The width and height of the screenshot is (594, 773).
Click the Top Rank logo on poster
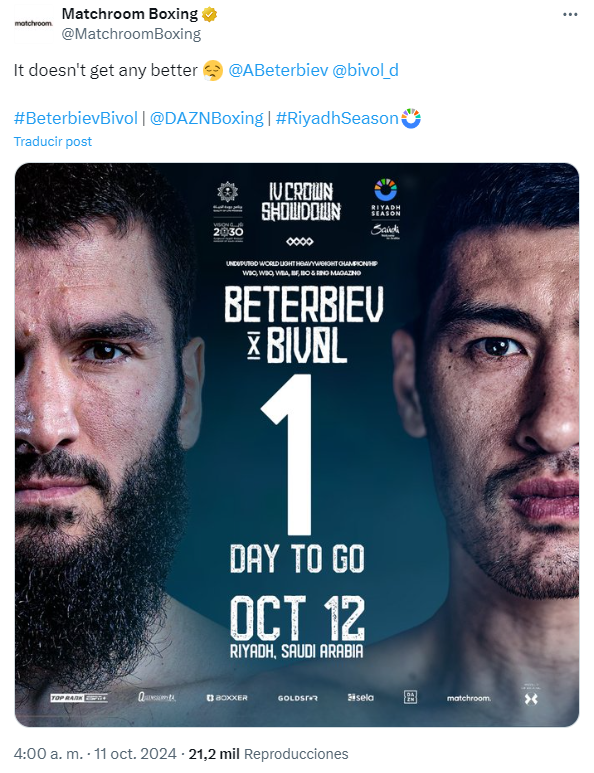click(x=79, y=698)
